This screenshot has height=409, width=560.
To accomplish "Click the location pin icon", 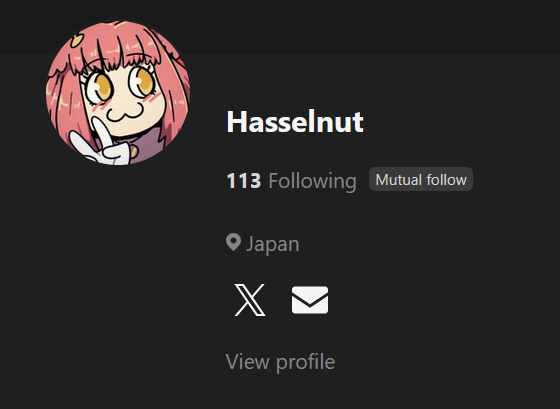I will coord(234,243).
